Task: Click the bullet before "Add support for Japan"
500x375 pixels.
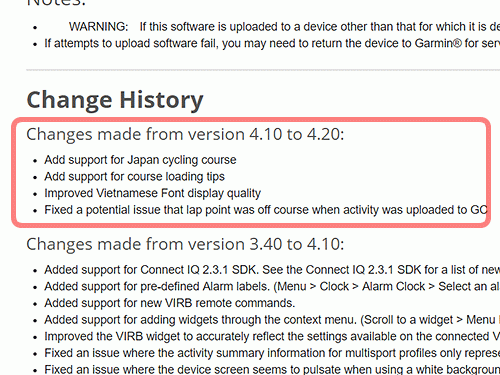Action: (35, 161)
